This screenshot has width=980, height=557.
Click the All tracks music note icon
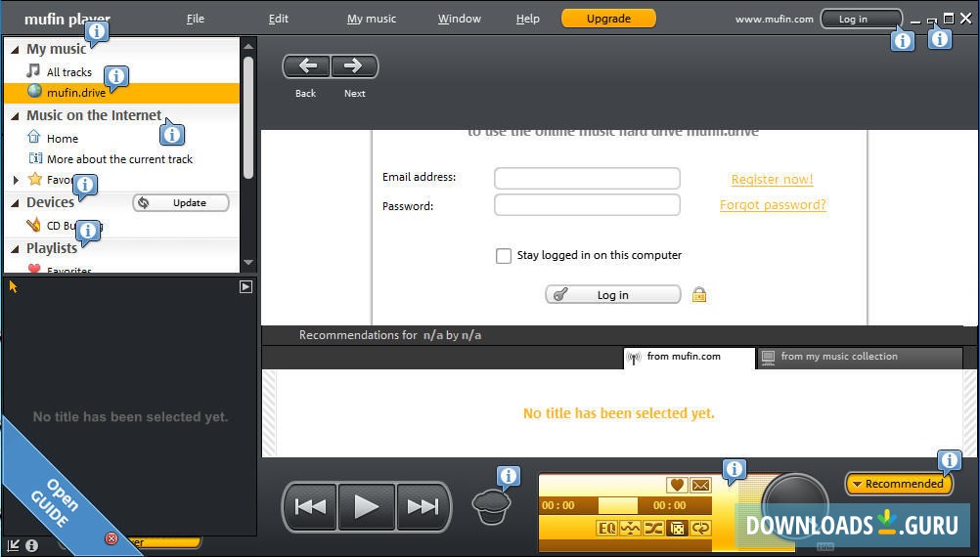pos(34,70)
